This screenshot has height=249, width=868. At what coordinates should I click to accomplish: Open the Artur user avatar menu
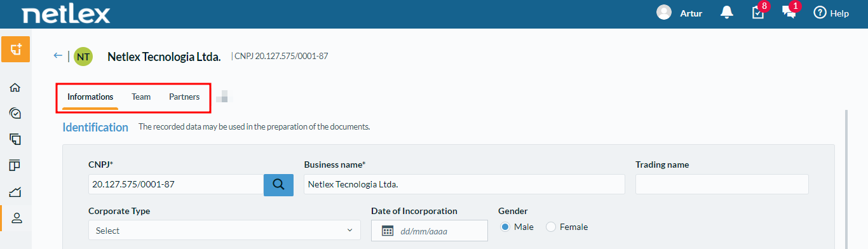(664, 13)
